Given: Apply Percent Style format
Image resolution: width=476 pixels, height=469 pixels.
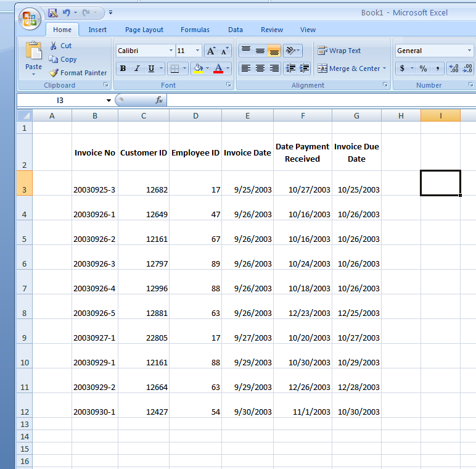Looking at the screenshot, I should point(423,68).
